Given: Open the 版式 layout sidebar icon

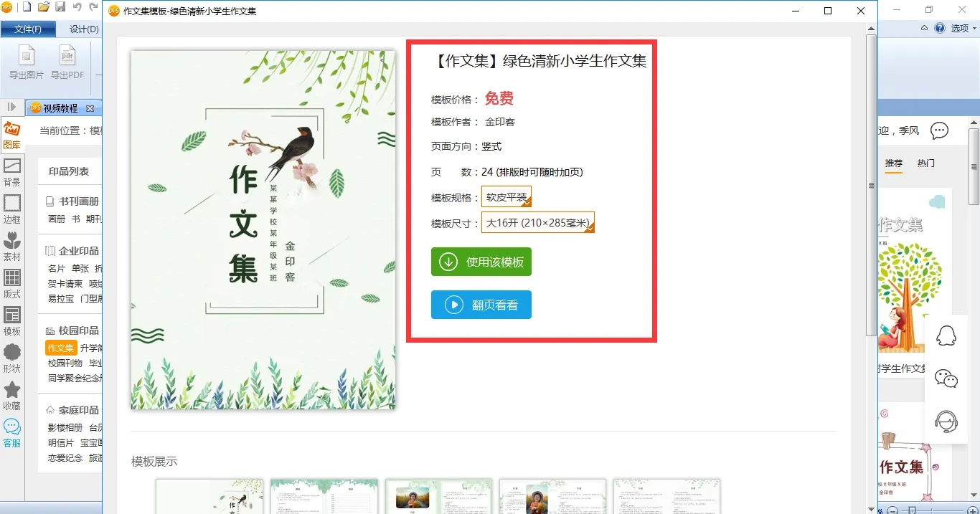Looking at the screenshot, I should 11,285.
